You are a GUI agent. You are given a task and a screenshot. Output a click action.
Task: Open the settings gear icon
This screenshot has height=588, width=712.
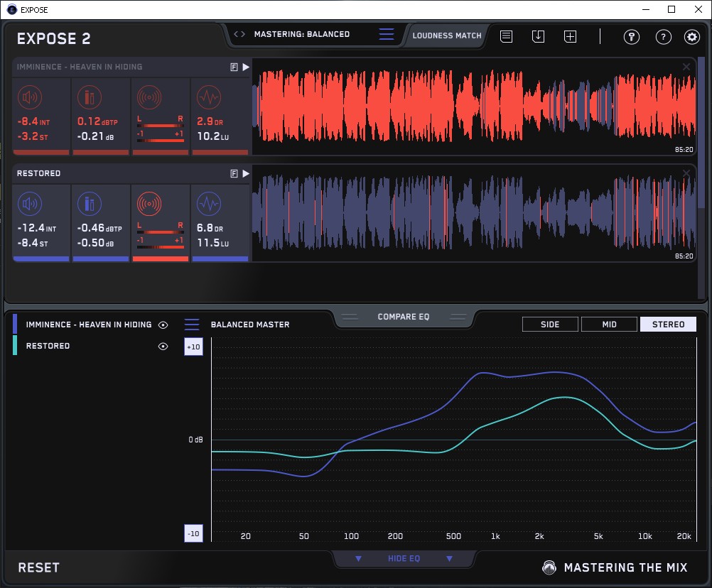pos(692,37)
